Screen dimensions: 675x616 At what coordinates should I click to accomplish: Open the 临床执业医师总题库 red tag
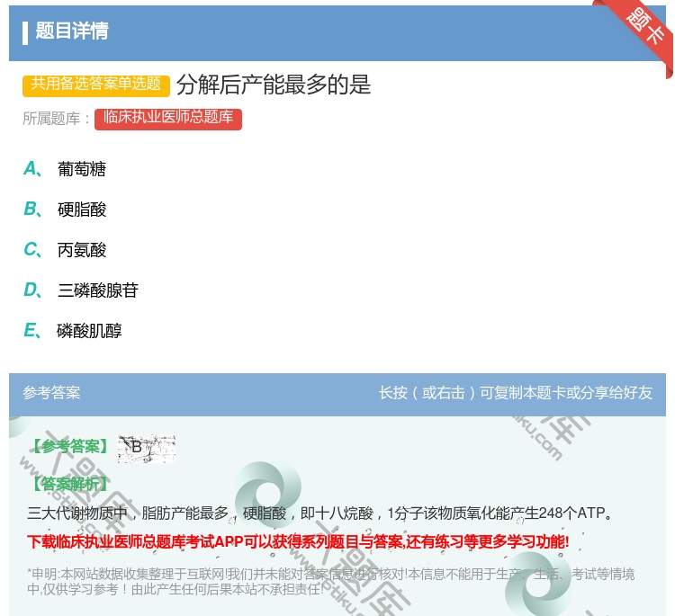(168, 119)
